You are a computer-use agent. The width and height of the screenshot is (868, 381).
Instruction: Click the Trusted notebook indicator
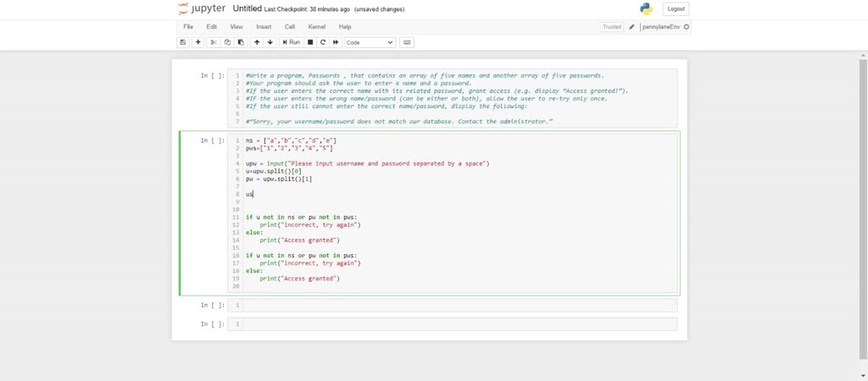point(612,26)
